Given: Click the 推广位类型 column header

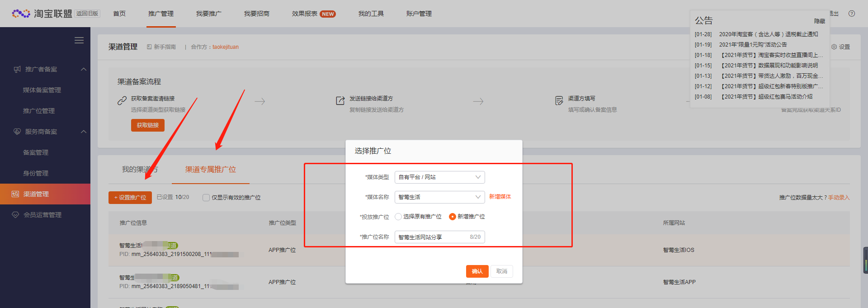Looking at the screenshot, I should point(283,223).
